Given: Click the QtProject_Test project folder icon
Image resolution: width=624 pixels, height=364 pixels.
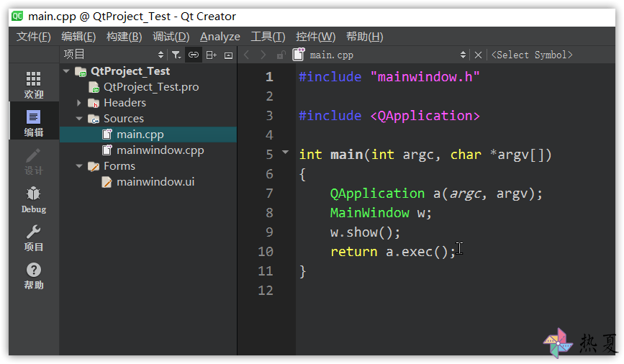Looking at the screenshot, I should [x=81, y=72].
